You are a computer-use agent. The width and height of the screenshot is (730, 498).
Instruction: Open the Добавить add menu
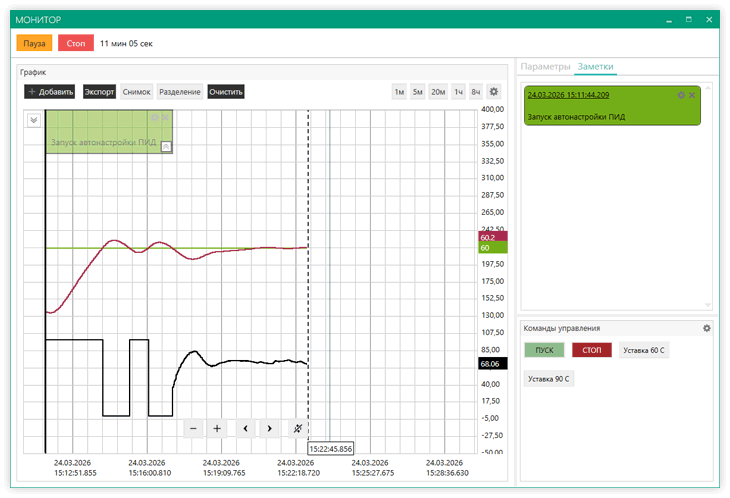pos(50,92)
